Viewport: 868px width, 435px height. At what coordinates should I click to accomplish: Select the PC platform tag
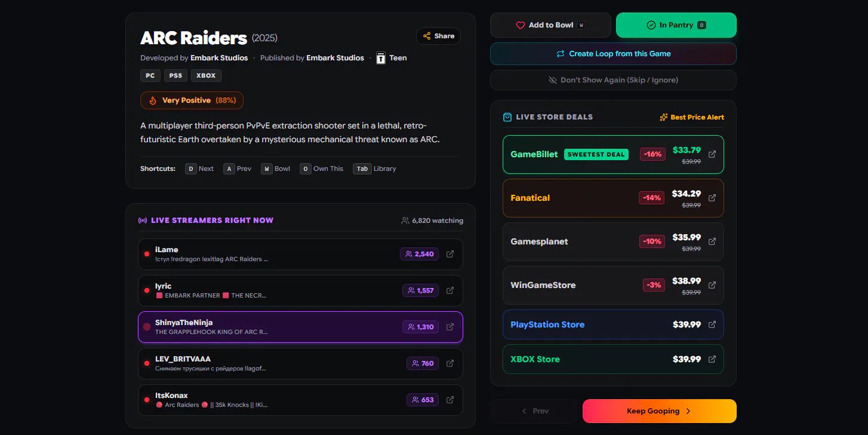150,76
